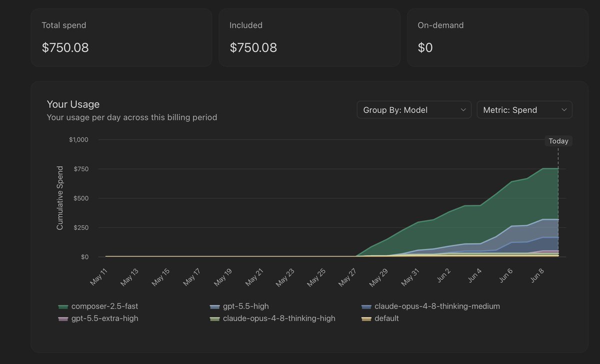Click the claude-opus-4-8-thinking-medium legend label
600x364 pixels.
click(437, 306)
